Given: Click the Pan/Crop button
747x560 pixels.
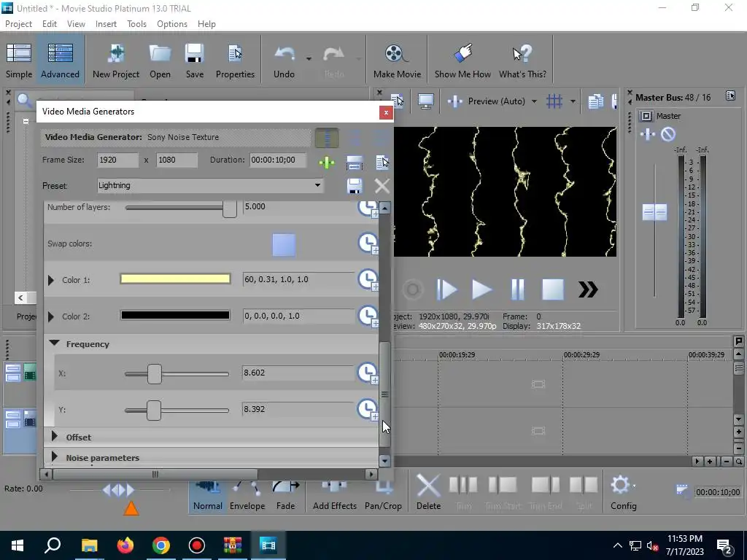Looking at the screenshot, I should tap(383, 495).
